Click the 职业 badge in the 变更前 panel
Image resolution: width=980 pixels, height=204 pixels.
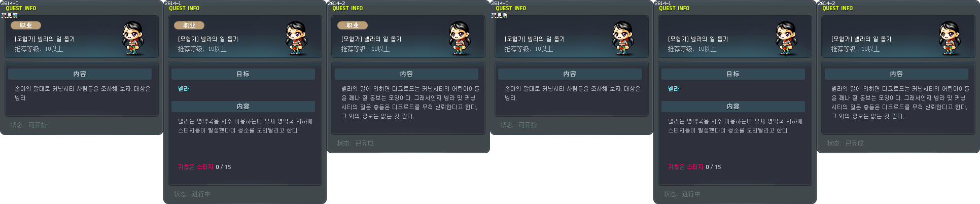coord(26,25)
